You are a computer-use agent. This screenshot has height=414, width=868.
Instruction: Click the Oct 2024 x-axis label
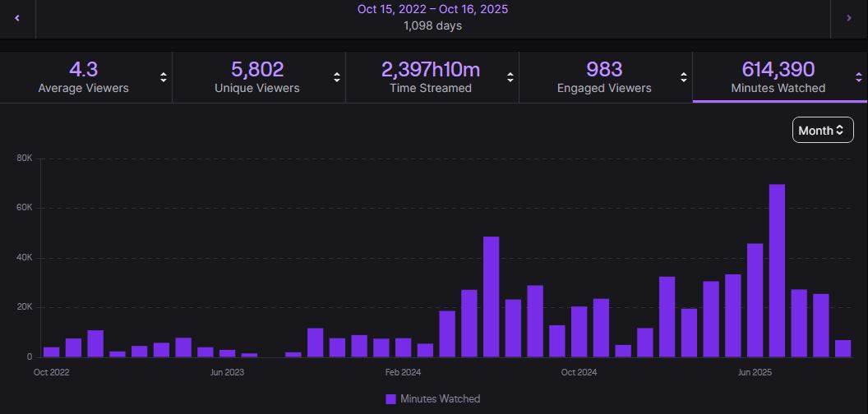(x=579, y=372)
